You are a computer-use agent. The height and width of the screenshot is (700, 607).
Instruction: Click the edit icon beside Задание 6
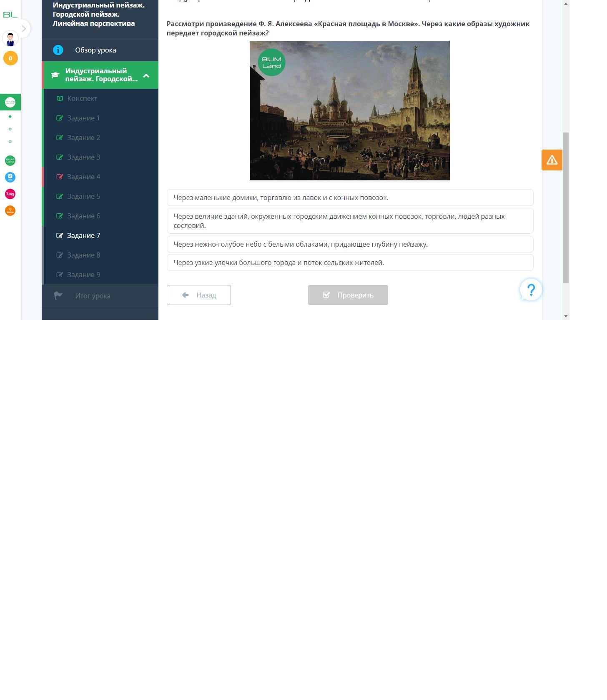pyautogui.click(x=60, y=216)
